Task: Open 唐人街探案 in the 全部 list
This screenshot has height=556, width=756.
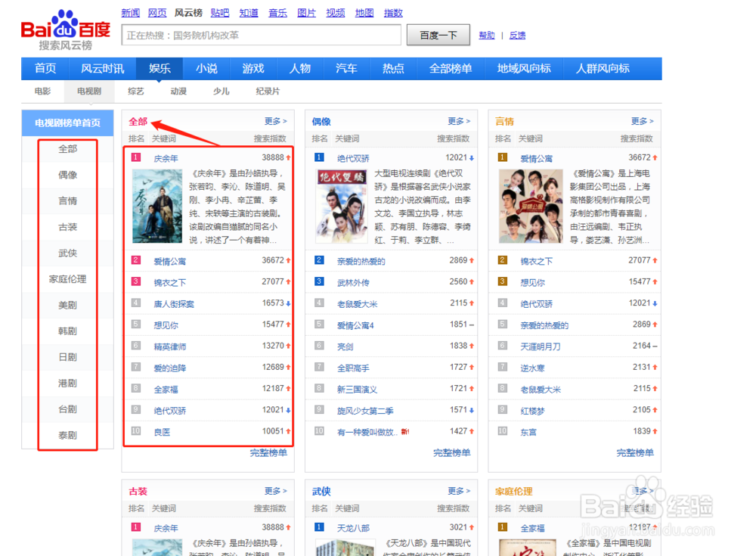Action: 174,304
